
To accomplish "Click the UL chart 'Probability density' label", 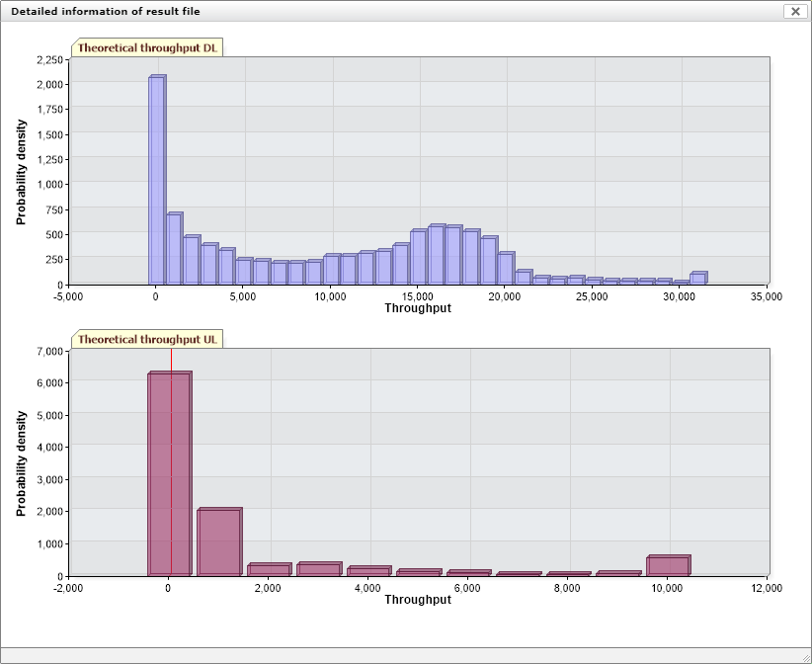I will tap(21, 463).
